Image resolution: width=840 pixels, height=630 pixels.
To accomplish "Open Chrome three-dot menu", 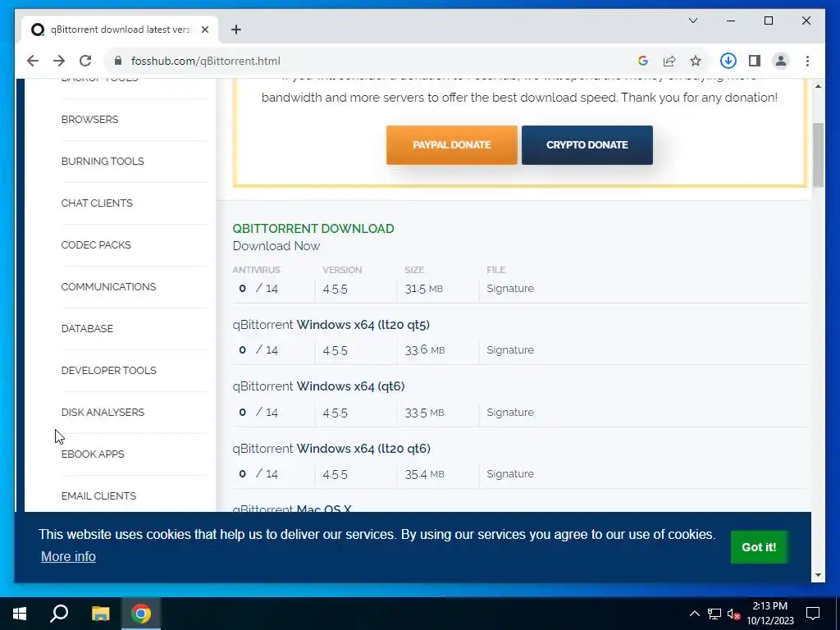I will point(807,61).
